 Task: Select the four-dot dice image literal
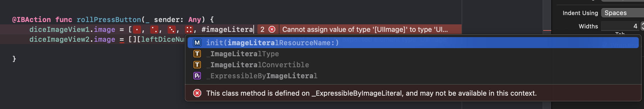[189, 30]
